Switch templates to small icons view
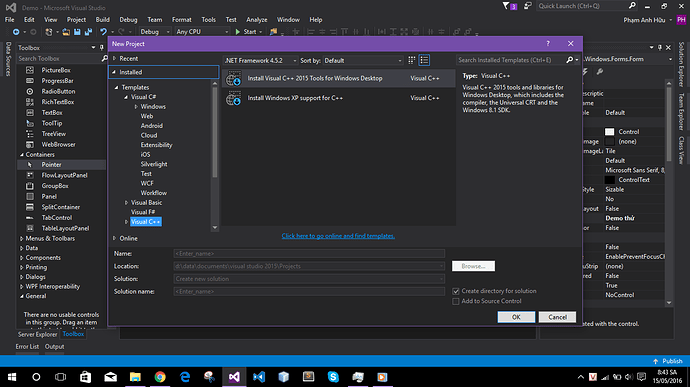The width and height of the screenshot is (690, 387). (411, 60)
